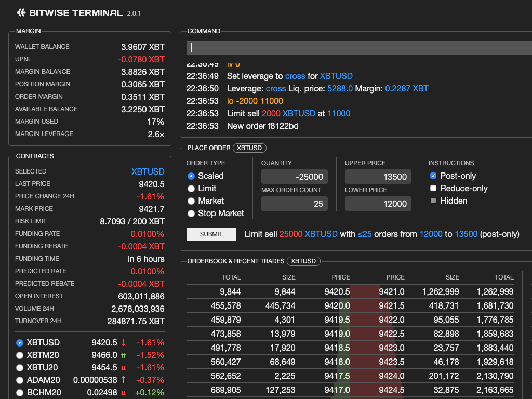Focus the command input bar

(x=359, y=48)
